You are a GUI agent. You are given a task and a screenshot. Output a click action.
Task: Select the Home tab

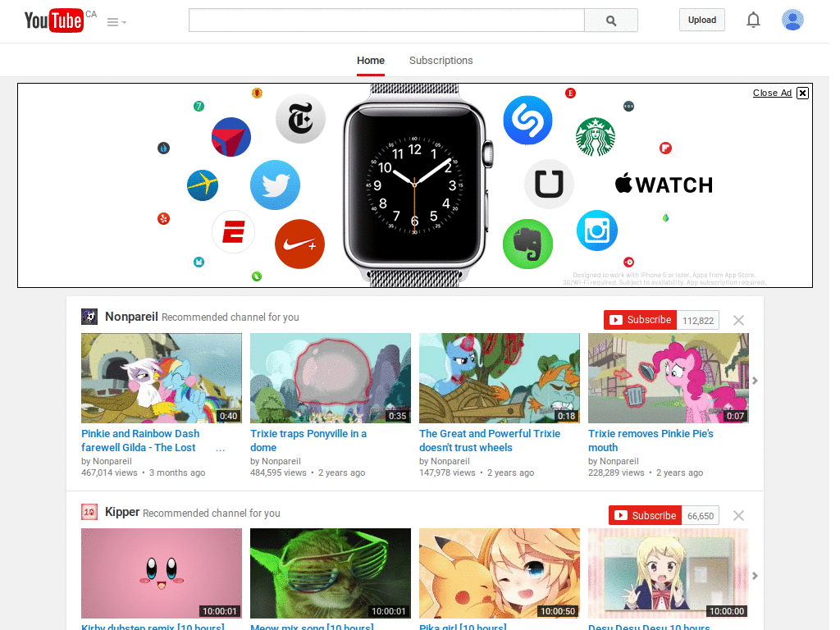[x=371, y=61]
